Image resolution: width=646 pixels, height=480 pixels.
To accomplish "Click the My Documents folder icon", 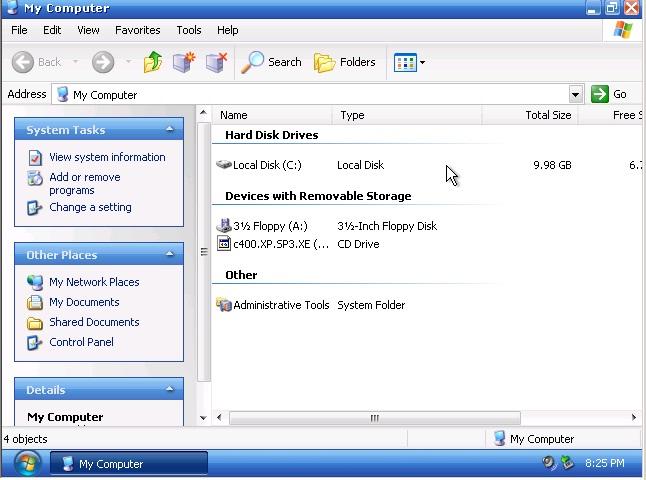I will (35, 303).
